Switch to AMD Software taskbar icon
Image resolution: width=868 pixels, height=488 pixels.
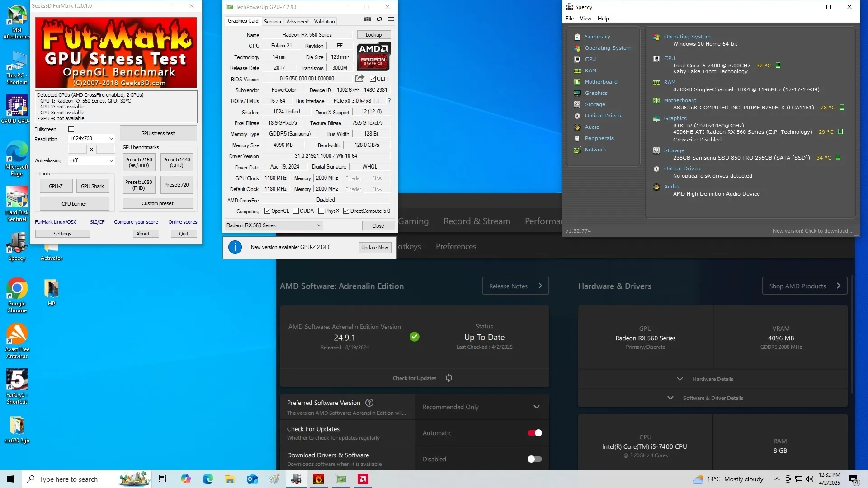[x=363, y=479]
